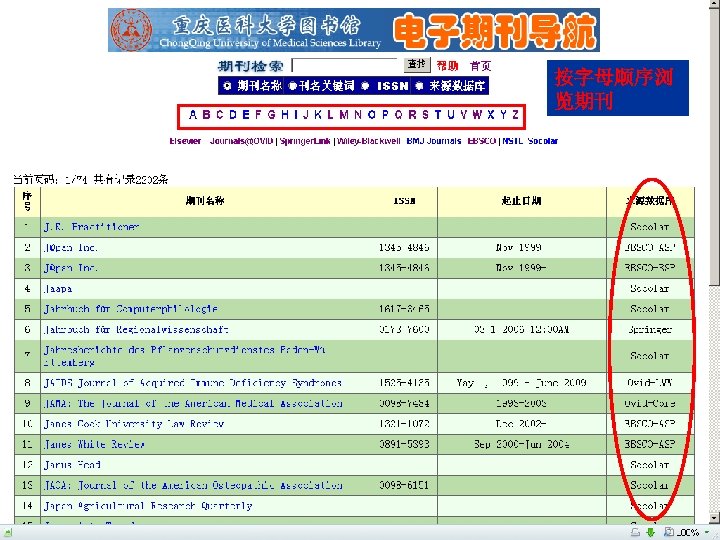Browse journals starting with letter F
720x540 pixels.
point(258,115)
